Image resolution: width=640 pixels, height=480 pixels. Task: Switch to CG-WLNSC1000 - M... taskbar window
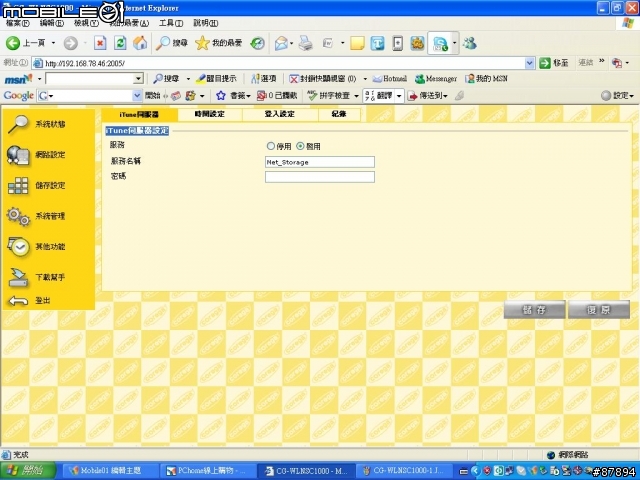tap(306, 471)
